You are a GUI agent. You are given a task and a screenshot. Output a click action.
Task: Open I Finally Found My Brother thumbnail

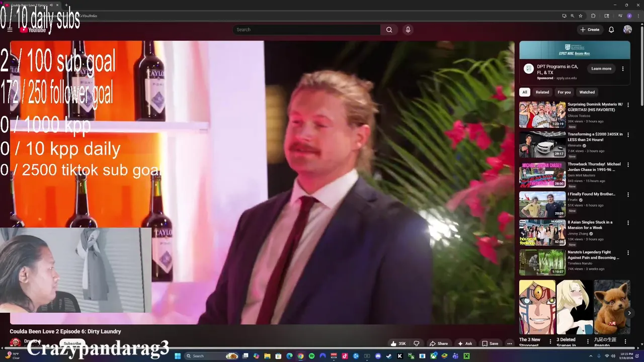[x=542, y=204]
